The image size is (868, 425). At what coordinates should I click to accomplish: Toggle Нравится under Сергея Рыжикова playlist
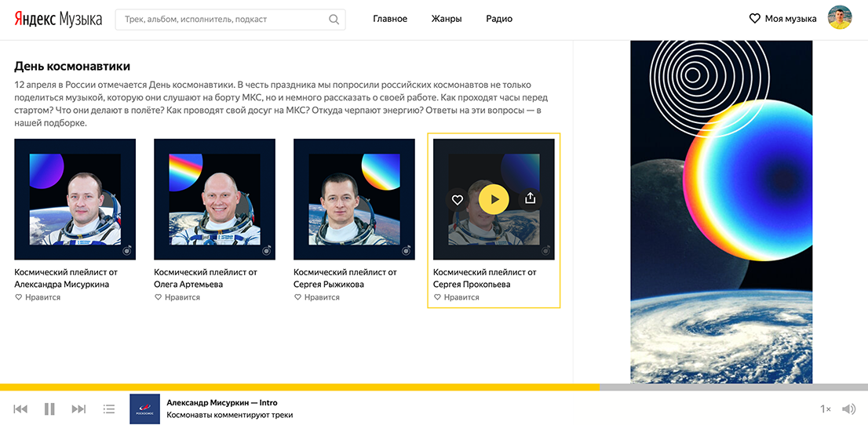pyautogui.click(x=316, y=297)
